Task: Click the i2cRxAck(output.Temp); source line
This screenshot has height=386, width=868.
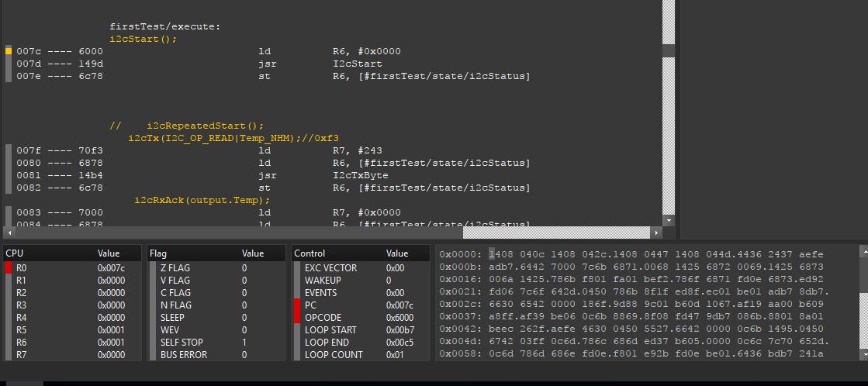Action: [x=202, y=200]
